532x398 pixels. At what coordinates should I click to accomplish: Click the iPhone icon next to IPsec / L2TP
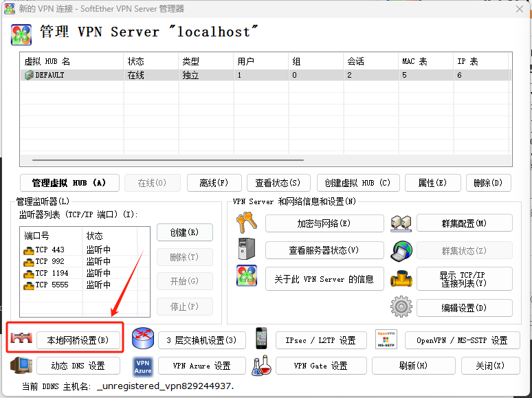point(261,338)
